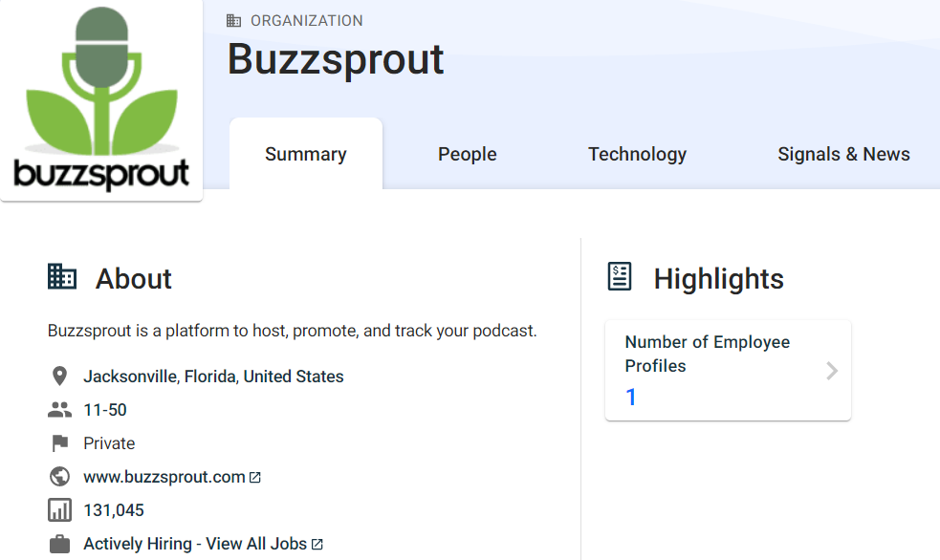This screenshot has width=940, height=560.
Task: Click the bar chart rank icon
Action: point(59,510)
